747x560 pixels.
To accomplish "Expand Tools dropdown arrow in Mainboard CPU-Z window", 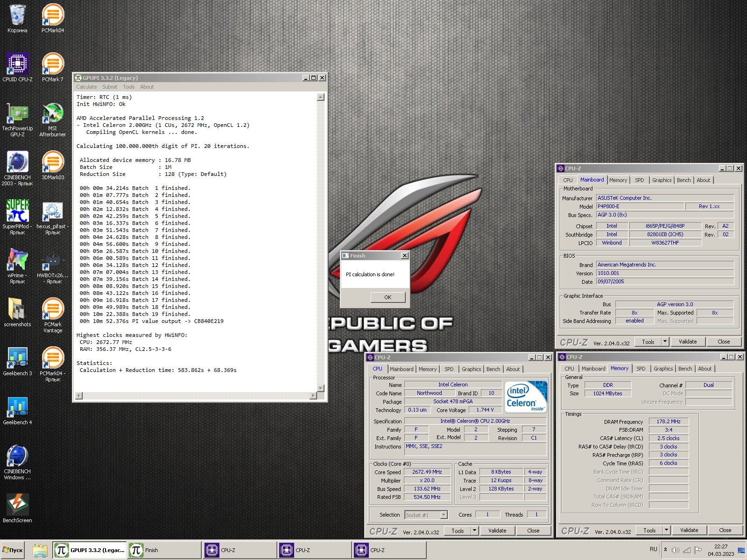I will [x=665, y=342].
